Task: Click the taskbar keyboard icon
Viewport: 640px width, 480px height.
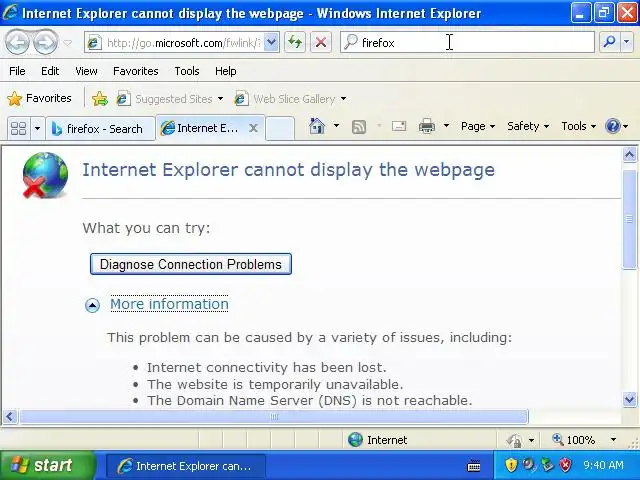Action: [x=473, y=465]
